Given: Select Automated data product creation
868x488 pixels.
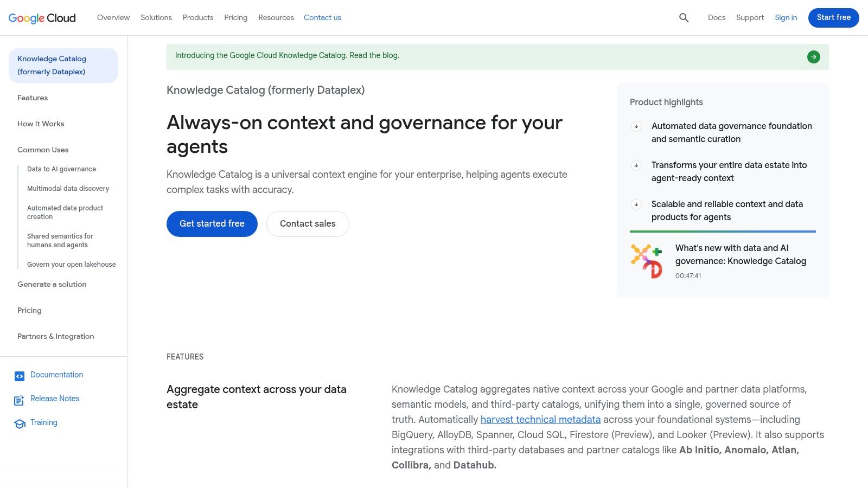Looking at the screenshot, I should [65, 213].
